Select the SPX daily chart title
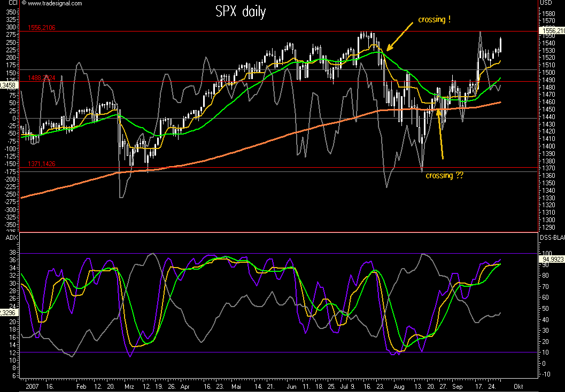The width and height of the screenshot is (565, 392). pyautogui.click(x=240, y=12)
